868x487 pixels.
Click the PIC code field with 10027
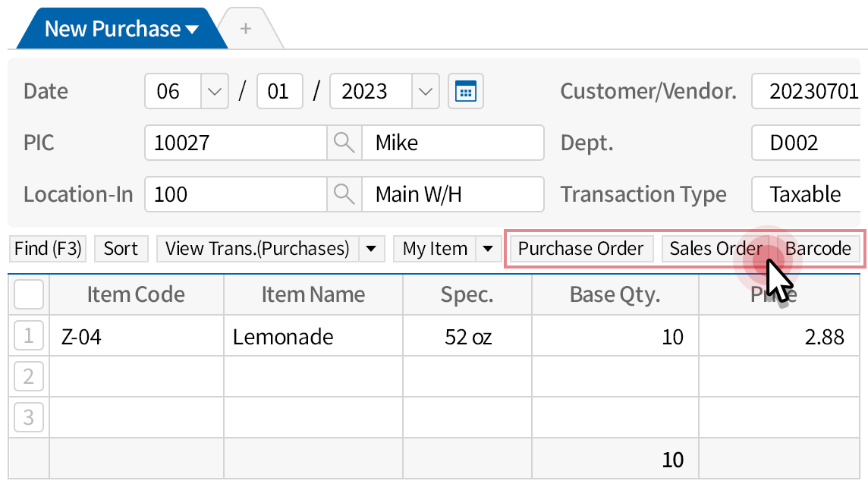pyautogui.click(x=235, y=143)
